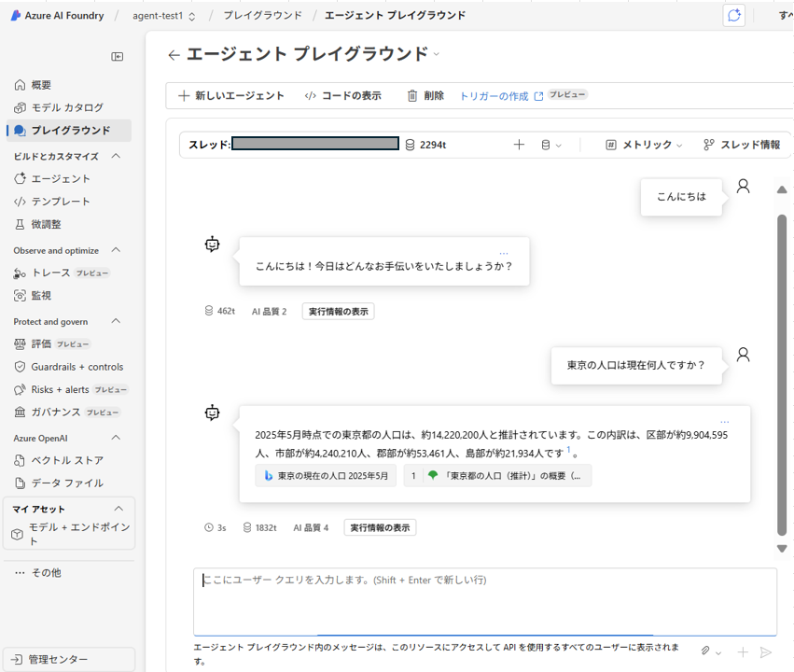Image resolution: width=794 pixels, height=672 pixels.
Task: Open the thread database dropdown
Action: point(550,145)
